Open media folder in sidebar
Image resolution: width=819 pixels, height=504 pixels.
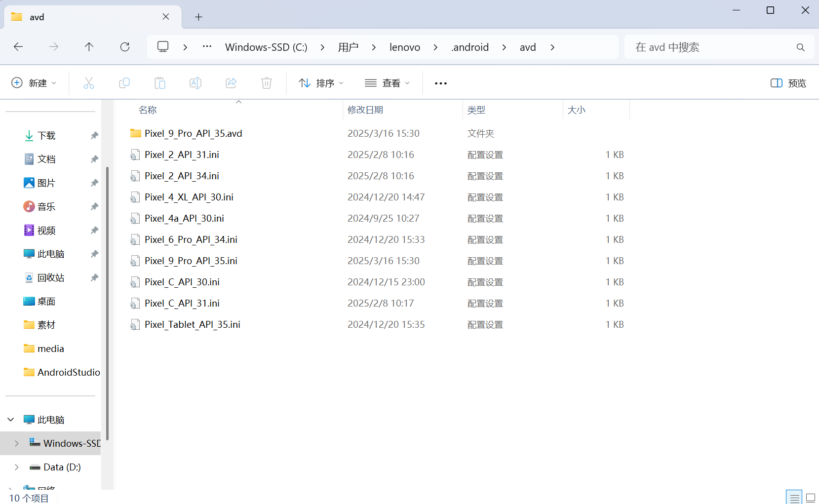coord(51,349)
